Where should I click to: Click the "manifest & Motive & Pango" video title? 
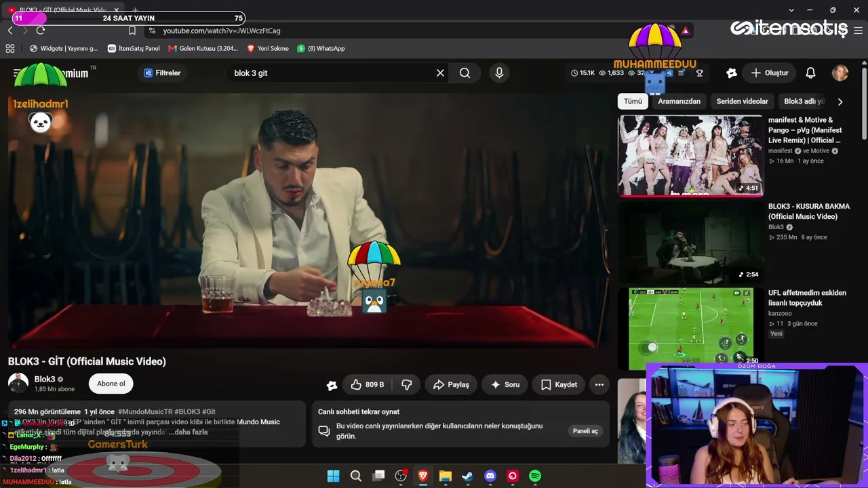805,130
